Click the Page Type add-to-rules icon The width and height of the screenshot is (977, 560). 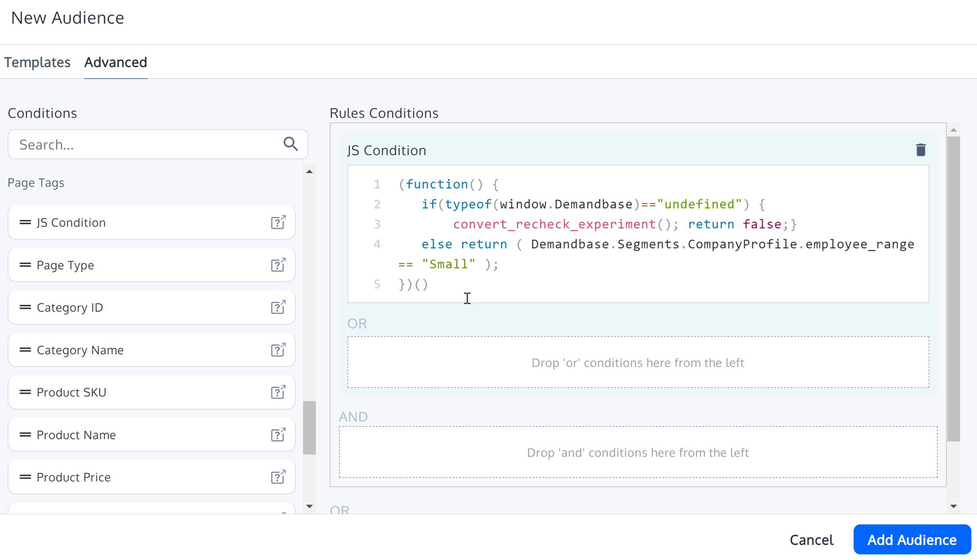tap(278, 265)
